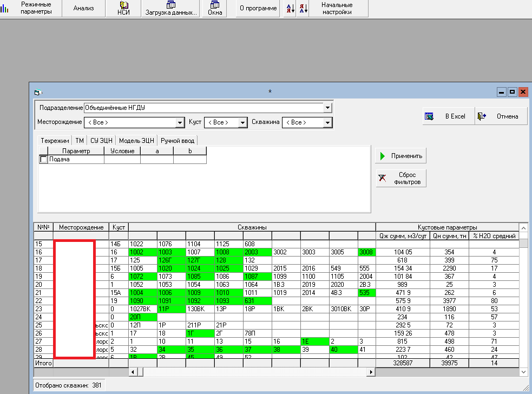Switch to the Модель ЭЦН tab
The height and width of the screenshot is (394, 532).
136,141
